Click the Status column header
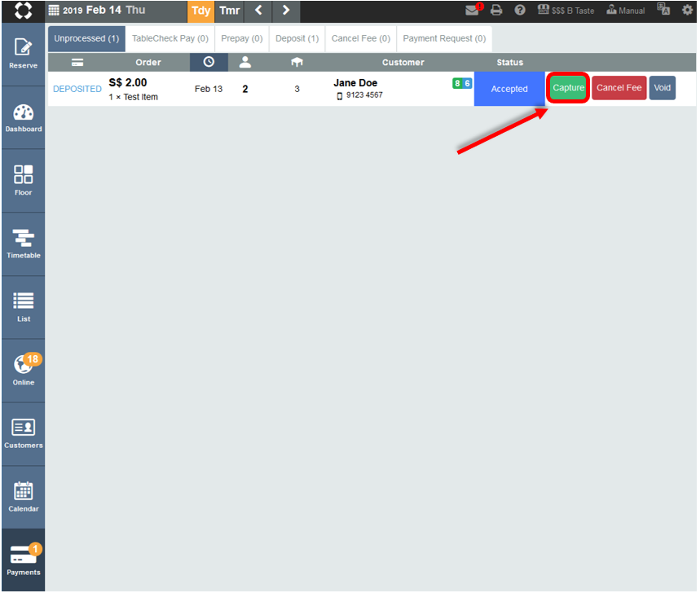The height and width of the screenshot is (593, 700). 510,63
